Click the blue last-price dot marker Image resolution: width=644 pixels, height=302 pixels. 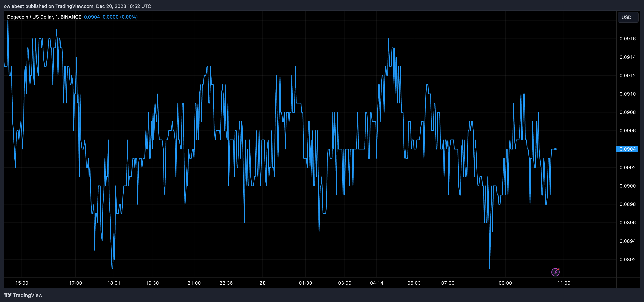[555, 149]
